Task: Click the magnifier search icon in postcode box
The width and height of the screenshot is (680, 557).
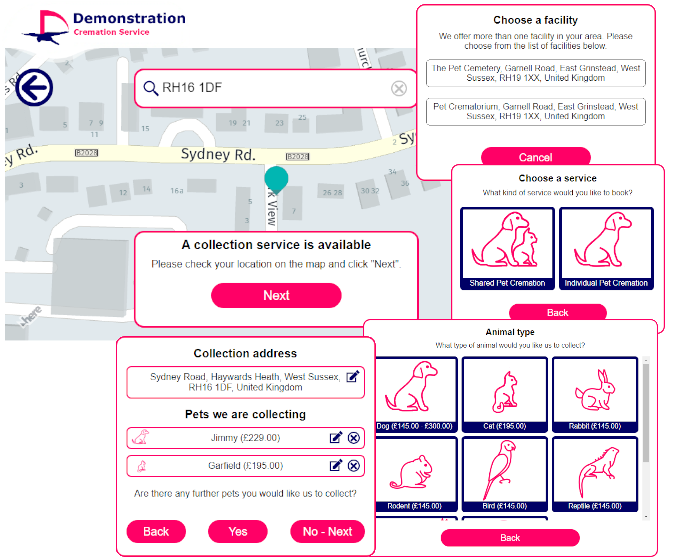Action: coord(150,88)
